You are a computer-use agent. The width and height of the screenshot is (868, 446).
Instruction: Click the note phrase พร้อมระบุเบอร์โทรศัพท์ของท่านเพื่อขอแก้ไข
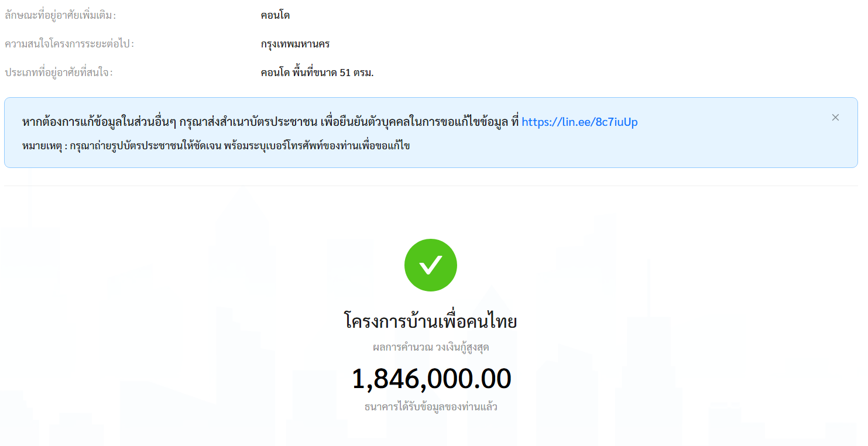coord(317,146)
